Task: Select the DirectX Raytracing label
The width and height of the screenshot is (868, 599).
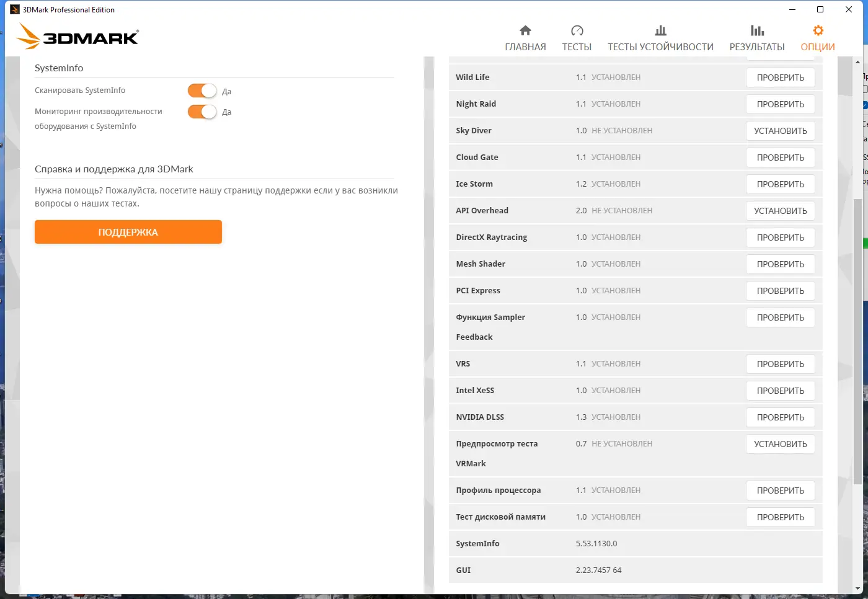Action: point(492,237)
